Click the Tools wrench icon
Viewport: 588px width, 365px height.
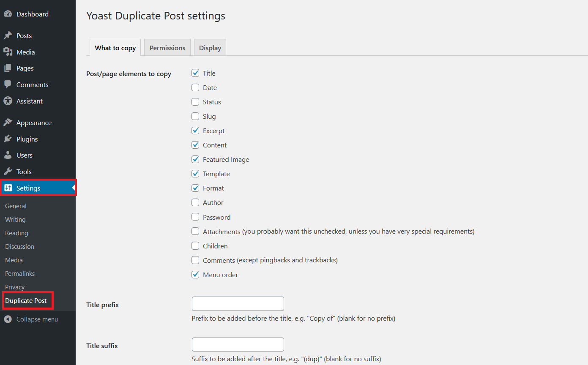pos(8,172)
